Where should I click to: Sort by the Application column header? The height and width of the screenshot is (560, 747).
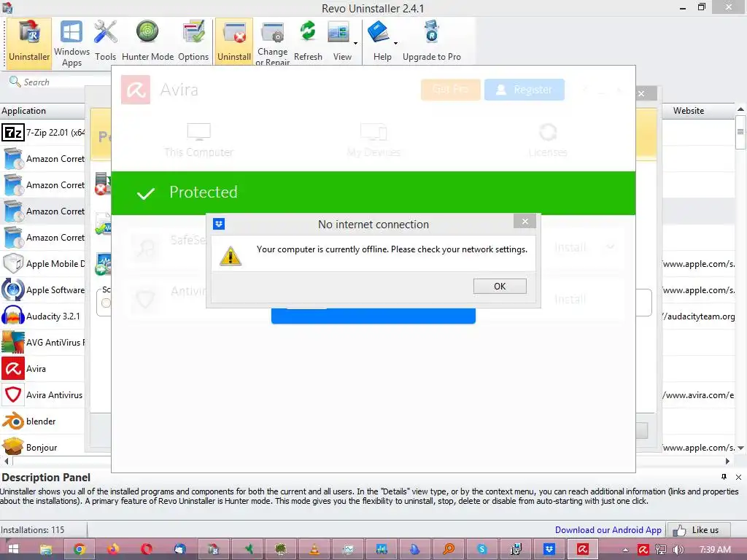43,111
